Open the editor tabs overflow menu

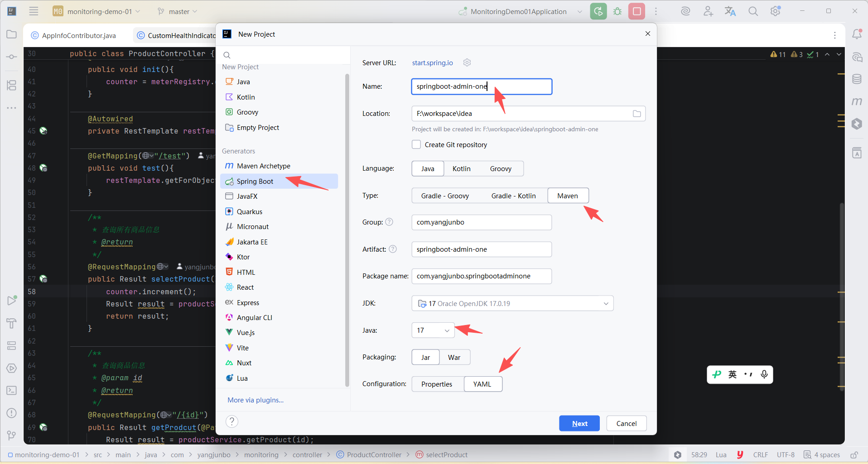[x=835, y=35]
